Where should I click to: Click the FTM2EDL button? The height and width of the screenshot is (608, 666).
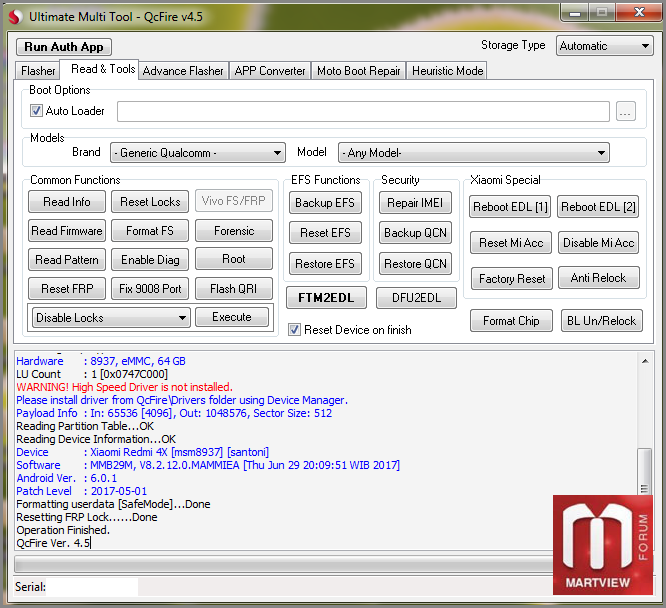(x=326, y=298)
